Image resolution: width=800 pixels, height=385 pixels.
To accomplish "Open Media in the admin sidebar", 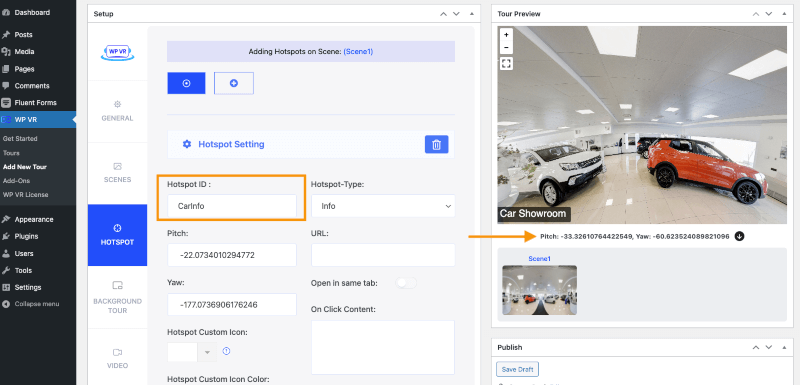I will (x=24, y=52).
